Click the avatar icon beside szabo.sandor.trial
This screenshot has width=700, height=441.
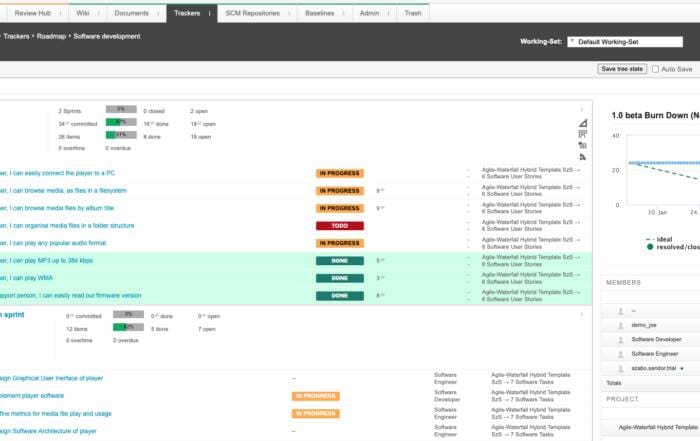pos(621,368)
